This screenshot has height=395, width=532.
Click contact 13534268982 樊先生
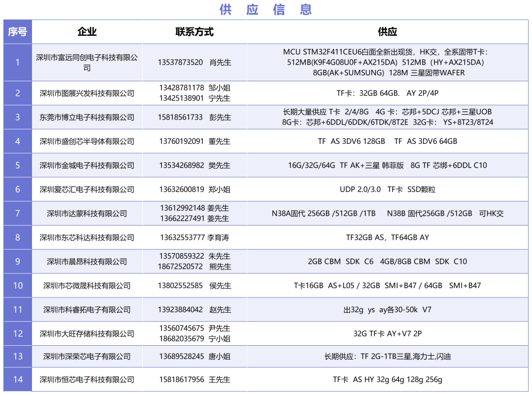pos(195,165)
